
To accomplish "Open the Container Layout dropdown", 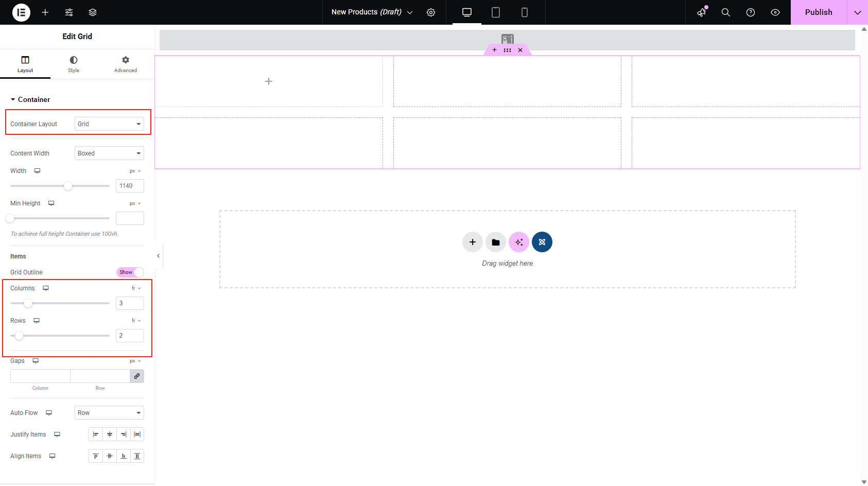I will click(109, 124).
